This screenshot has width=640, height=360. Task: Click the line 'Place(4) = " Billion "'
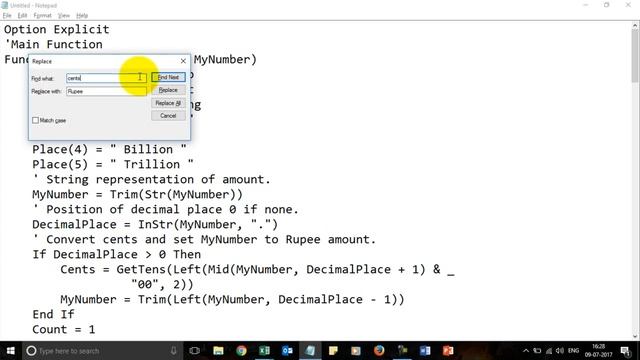(x=109, y=149)
